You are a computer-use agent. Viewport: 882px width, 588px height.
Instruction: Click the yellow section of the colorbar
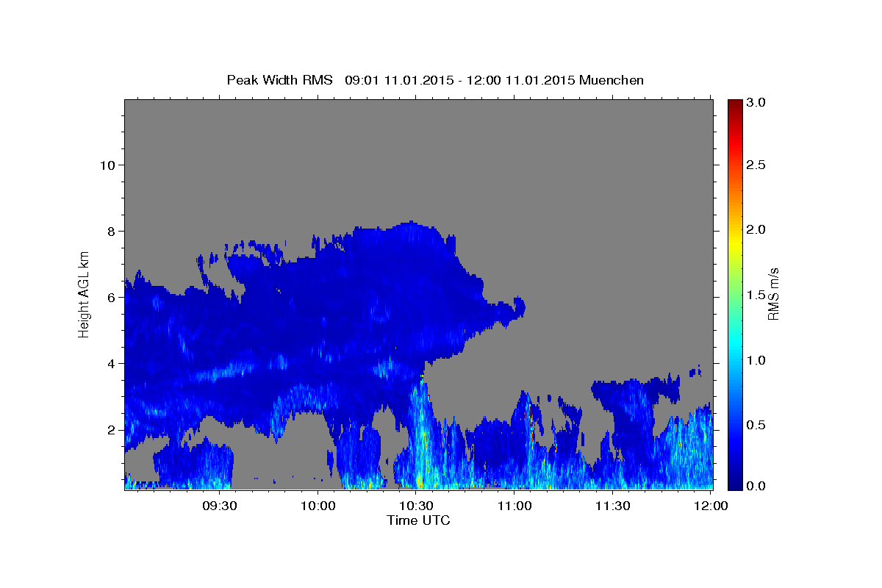click(734, 243)
